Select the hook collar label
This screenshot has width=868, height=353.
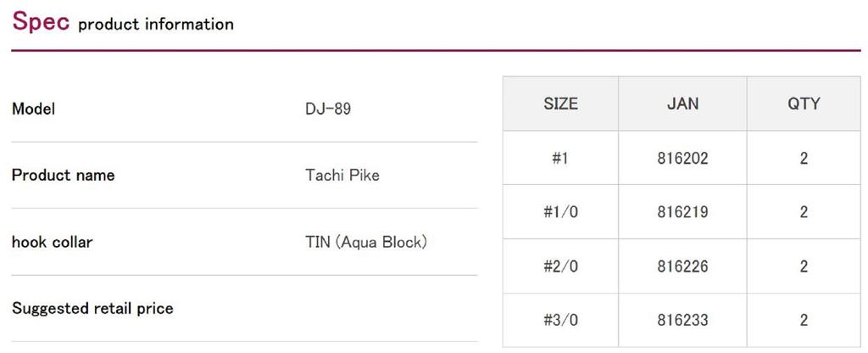click(x=52, y=242)
